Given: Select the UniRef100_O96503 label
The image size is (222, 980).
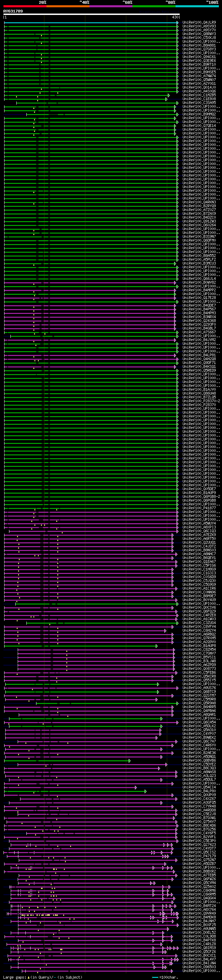Looking at the screenshot, I should tap(199, 967).
